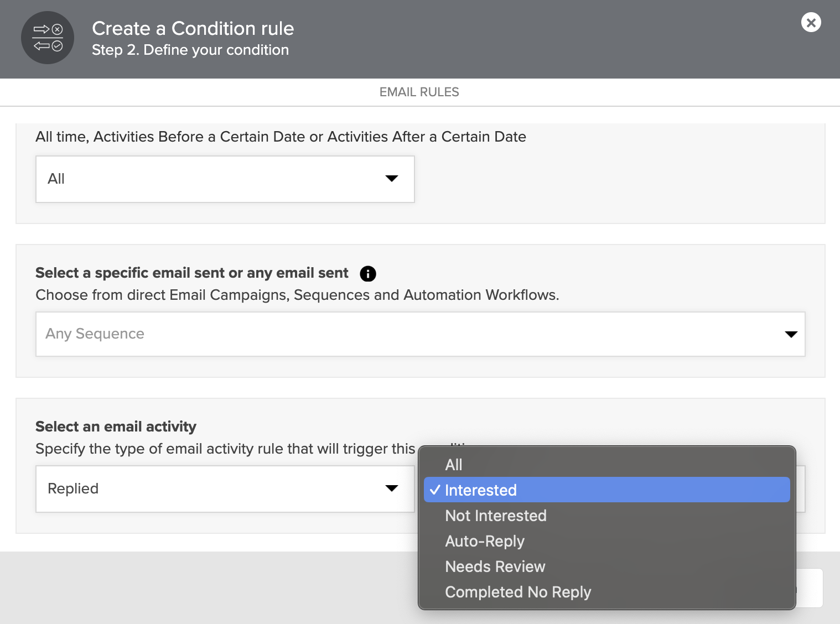
Task: Click the arrow on the All time-range dropdown
Action: (x=391, y=179)
